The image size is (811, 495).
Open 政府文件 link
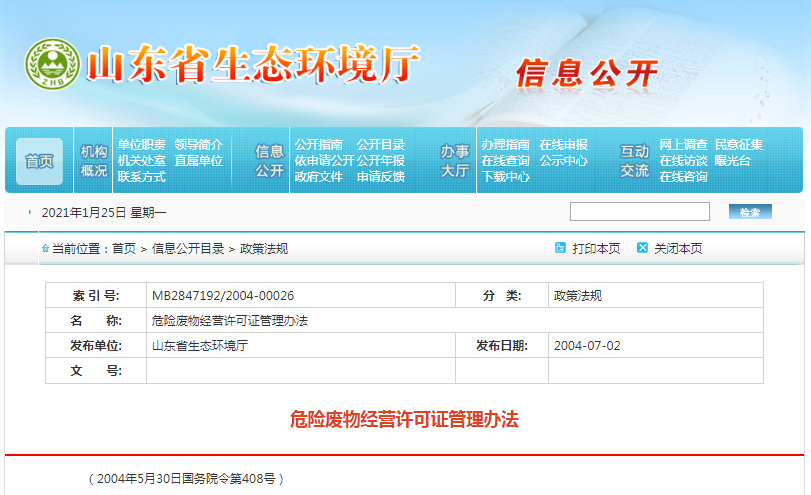pyautogui.click(x=319, y=177)
